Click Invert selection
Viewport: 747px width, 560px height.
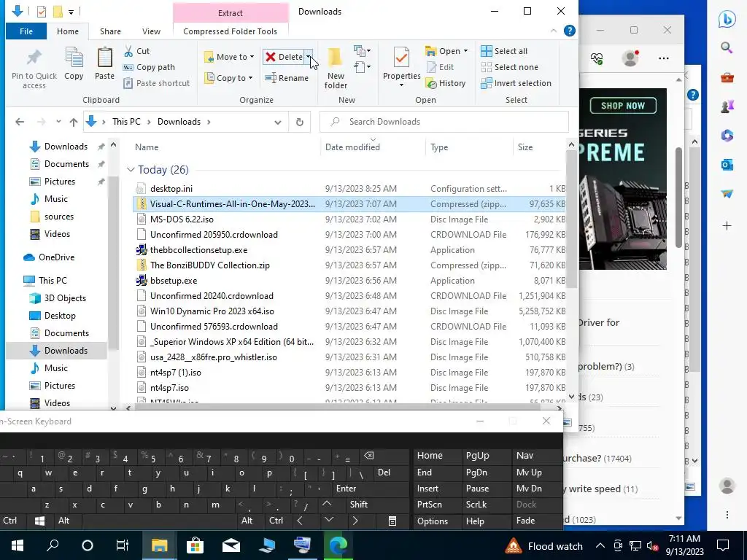click(516, 83)
